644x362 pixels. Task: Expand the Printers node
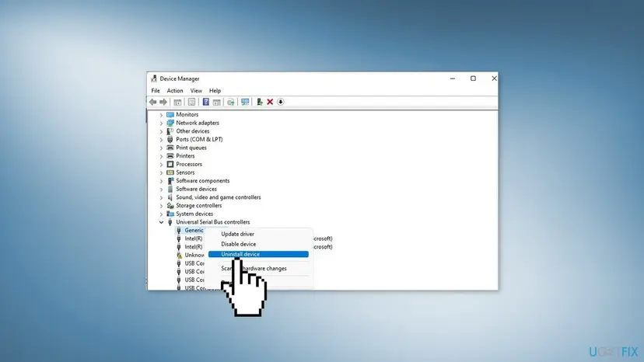point(162,156)
